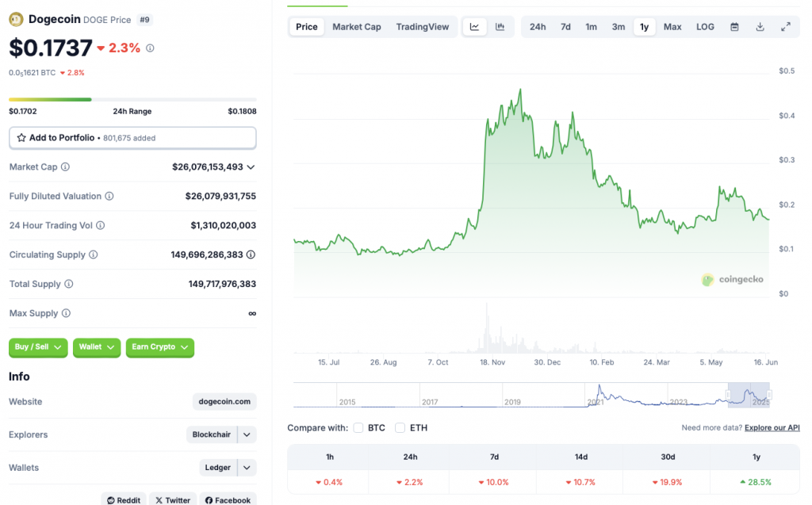Add Dogecoin to Portfolio
812x505 pixels.
click(x=132, y=138)
